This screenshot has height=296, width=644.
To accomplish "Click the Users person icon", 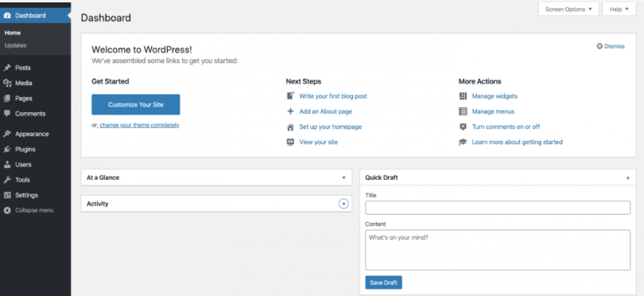I will coord(7,165).
